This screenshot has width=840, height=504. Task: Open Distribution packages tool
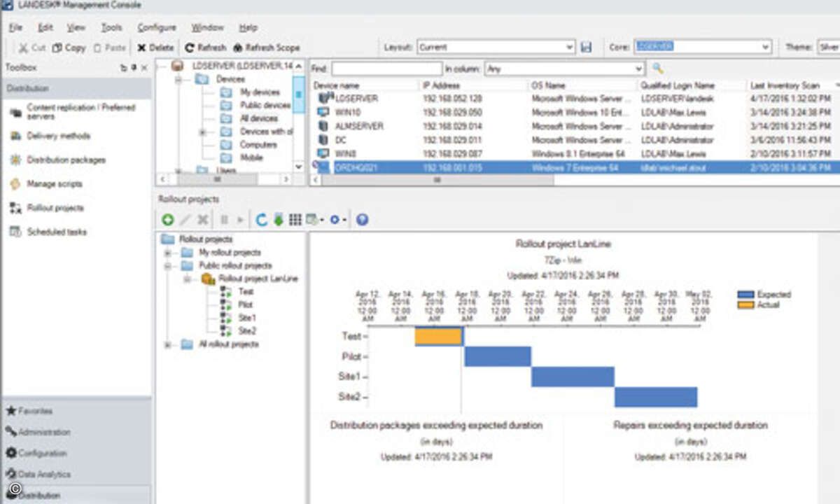[x=57, y=160]
